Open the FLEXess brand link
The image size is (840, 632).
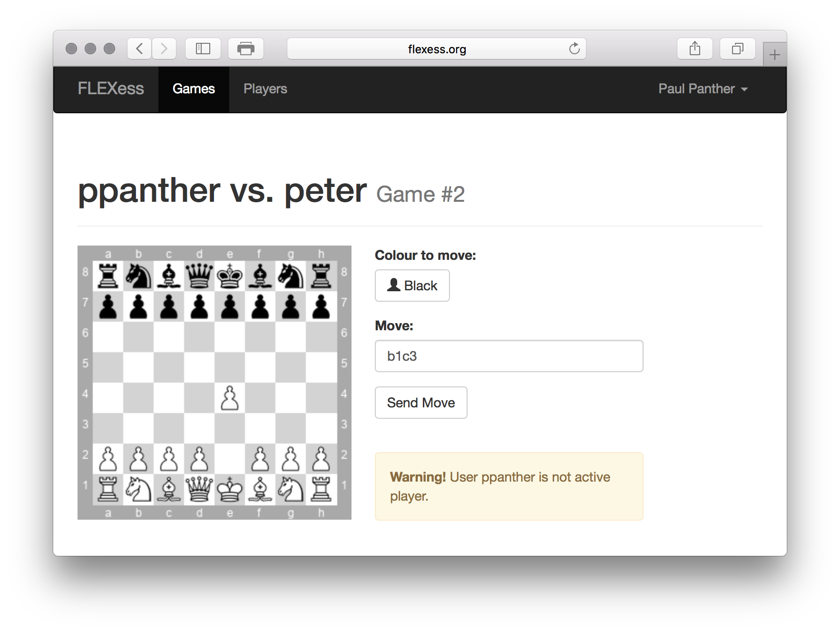[x=111, y=89]
